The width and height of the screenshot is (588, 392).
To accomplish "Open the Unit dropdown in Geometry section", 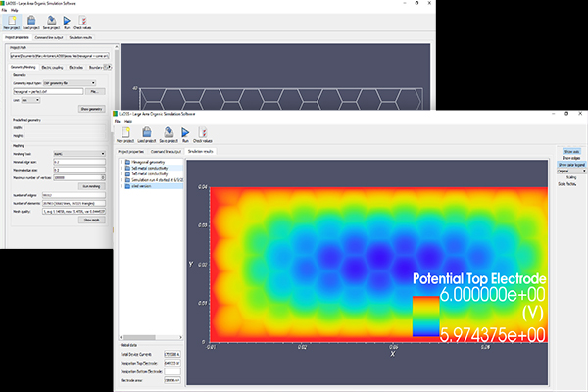I will pos(30,100).
